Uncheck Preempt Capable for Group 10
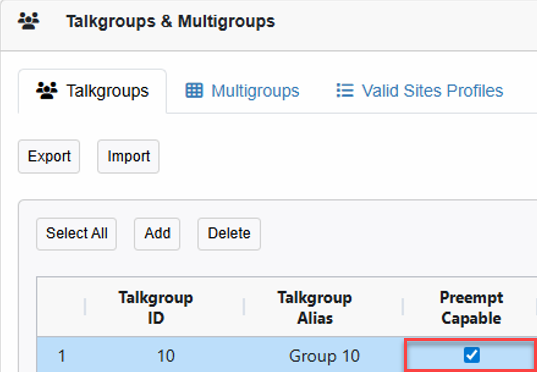This screenshot has width=537, height=372. pyautogui.click(x=472, y=355)
